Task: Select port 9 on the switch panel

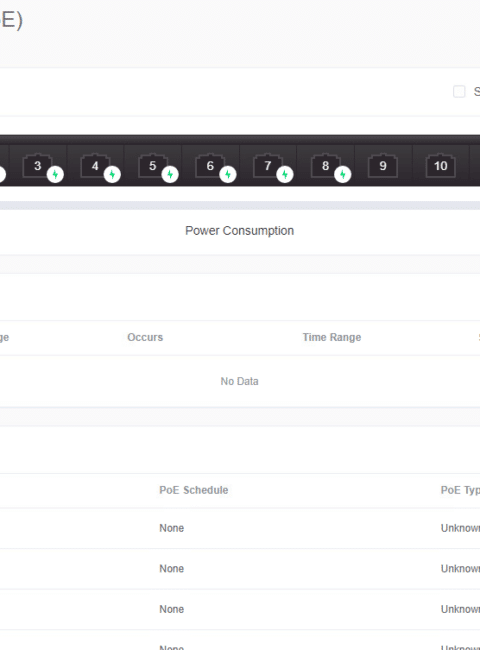Action: coord(383,166)
